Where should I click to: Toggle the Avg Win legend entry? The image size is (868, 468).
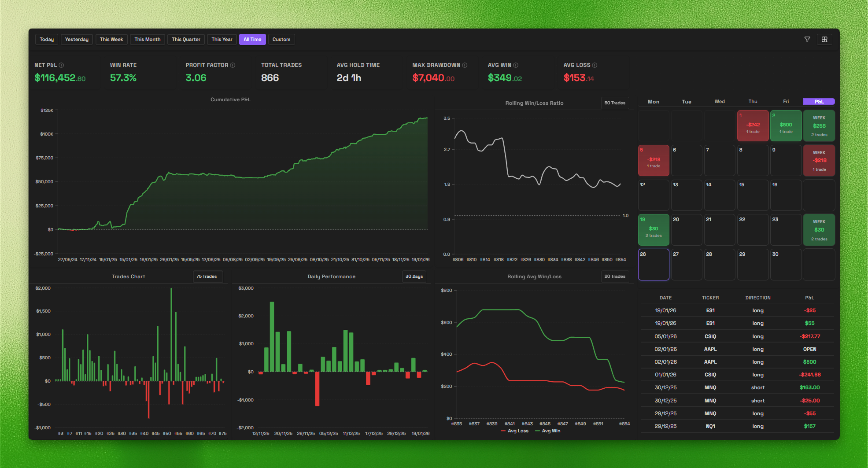click(x=547, y=431)
